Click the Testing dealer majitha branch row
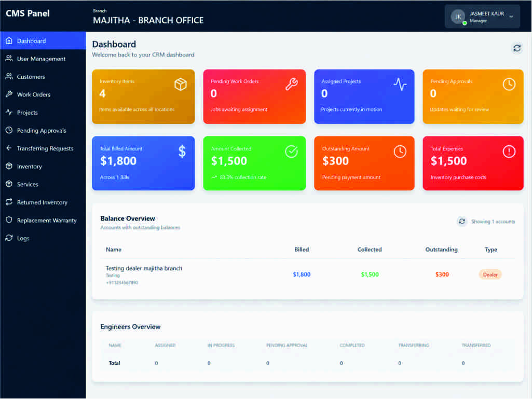 click(x=307, y=274)
